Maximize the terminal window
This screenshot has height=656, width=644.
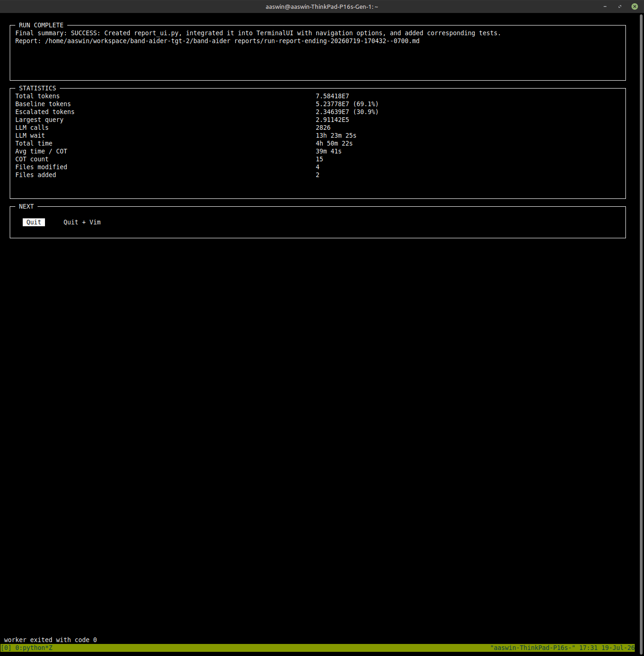[619, 6]
